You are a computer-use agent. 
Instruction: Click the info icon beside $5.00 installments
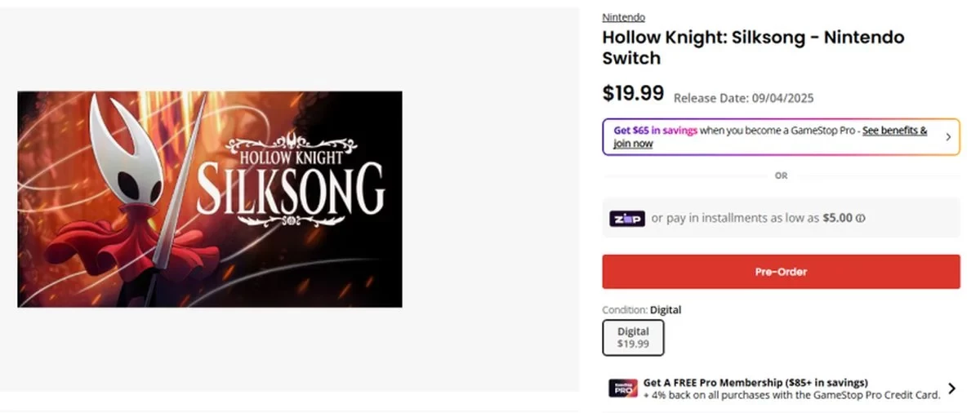pos(861,219)
